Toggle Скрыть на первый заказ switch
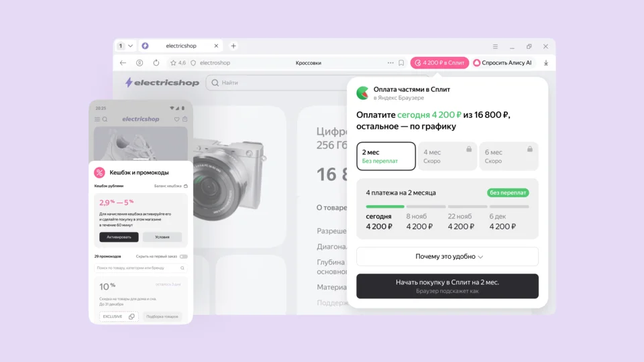 [x=184, y=257]
